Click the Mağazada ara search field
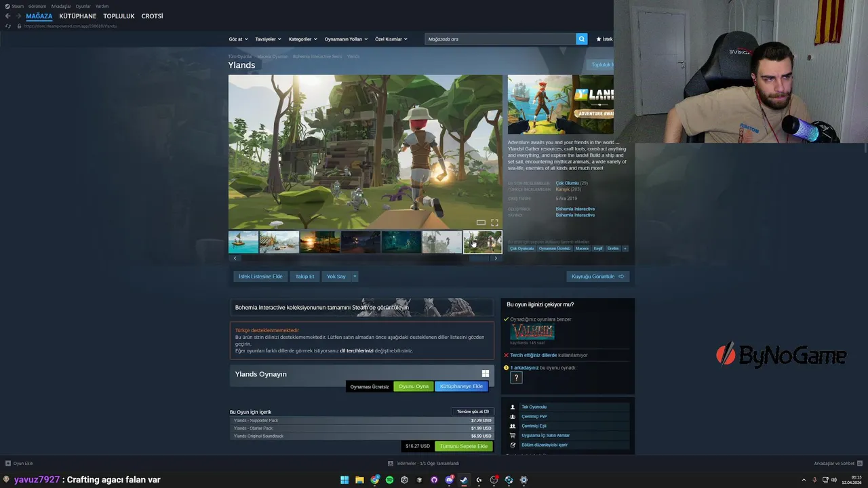868x488 pixels. (x=500, y=39)
